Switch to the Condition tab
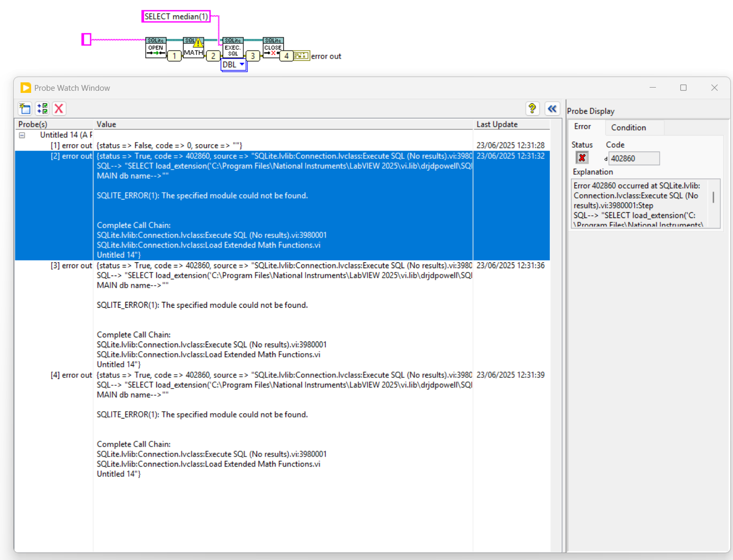 [629, 128]
